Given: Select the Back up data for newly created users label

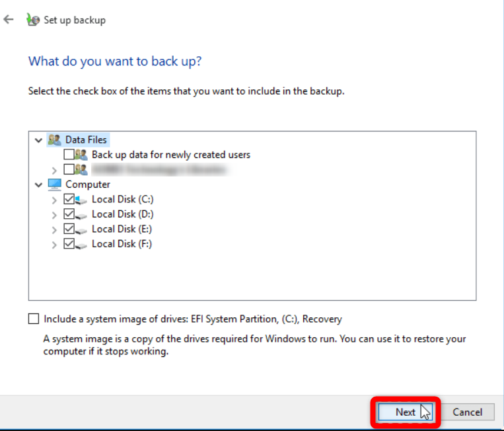Looking at the screenshot, I should coord(171,155).
